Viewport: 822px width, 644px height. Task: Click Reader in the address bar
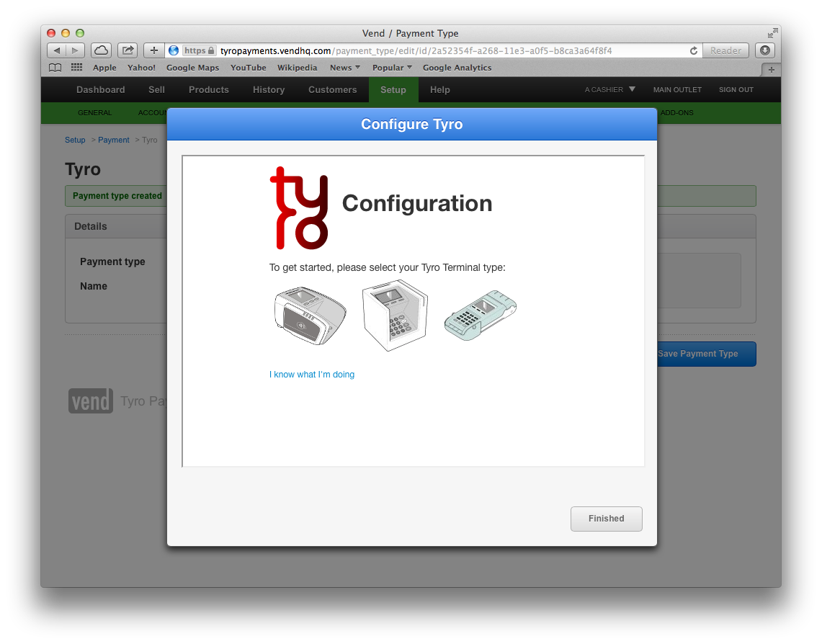(x=725, y=50)
